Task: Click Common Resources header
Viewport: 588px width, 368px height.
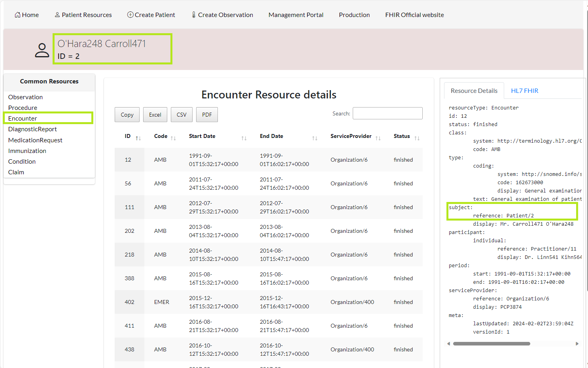Action: (49, 81)
